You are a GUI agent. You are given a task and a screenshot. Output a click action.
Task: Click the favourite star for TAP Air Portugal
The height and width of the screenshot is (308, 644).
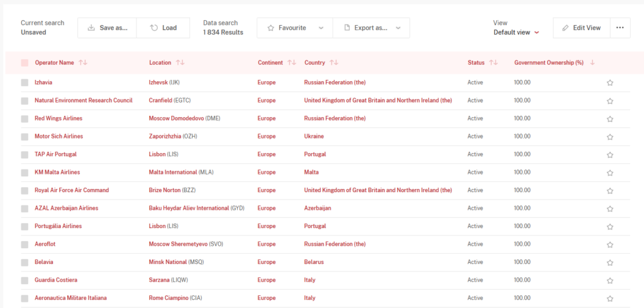tap(609, 154)
